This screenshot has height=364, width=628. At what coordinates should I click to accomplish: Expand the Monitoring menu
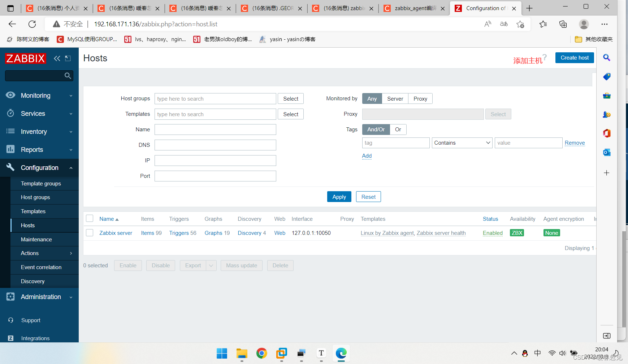39,95
